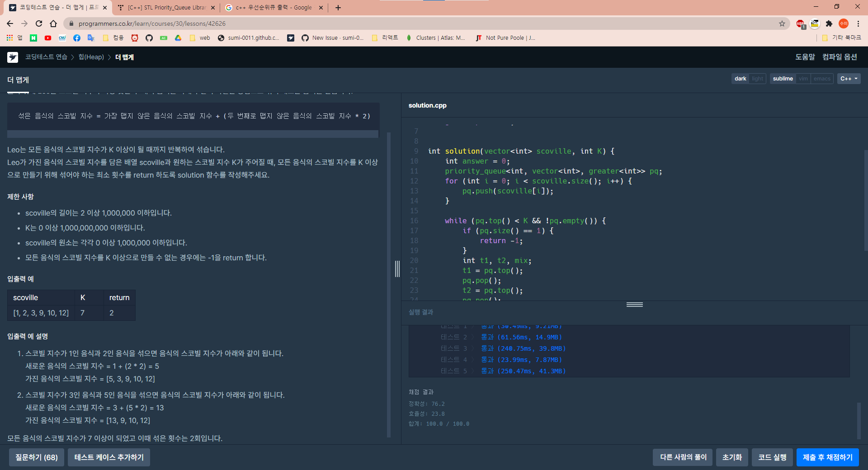Viewport: 868px width, 470px height.
Task: Click the 실행 결과 panel header
Action: point(421,312)
